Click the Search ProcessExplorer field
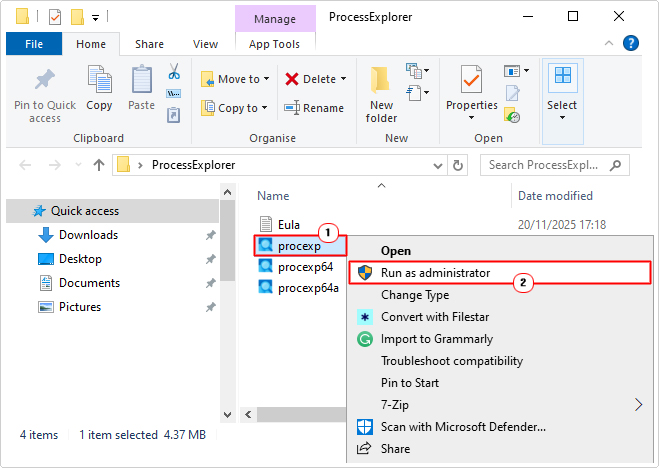 555,165
